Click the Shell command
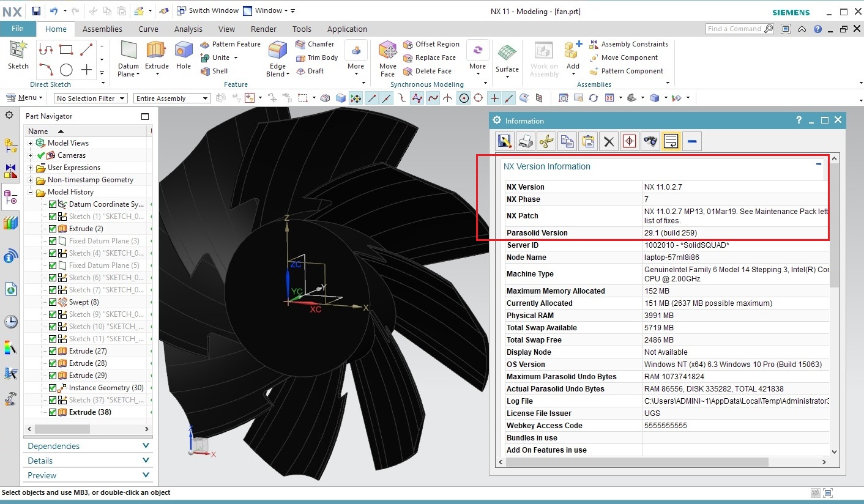Viewport: 864px width, 504px height. (215, 71)
